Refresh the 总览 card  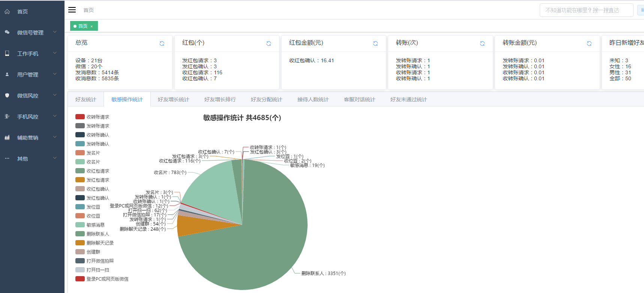coord(162,44)
